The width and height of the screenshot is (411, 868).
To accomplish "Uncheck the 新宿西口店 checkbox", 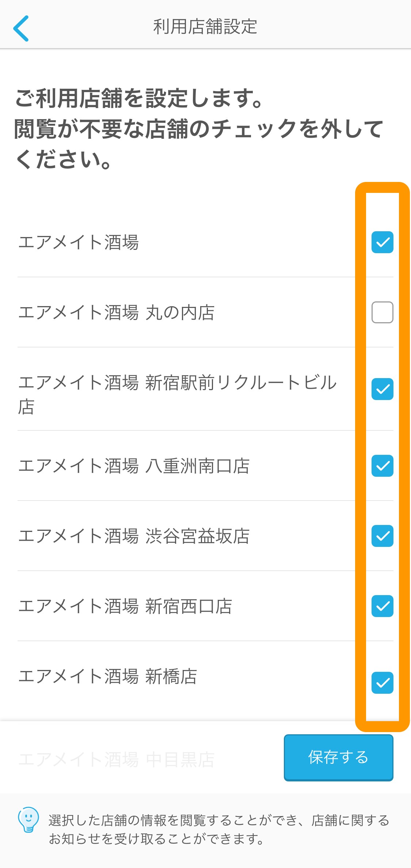I will tap(383, 606).
